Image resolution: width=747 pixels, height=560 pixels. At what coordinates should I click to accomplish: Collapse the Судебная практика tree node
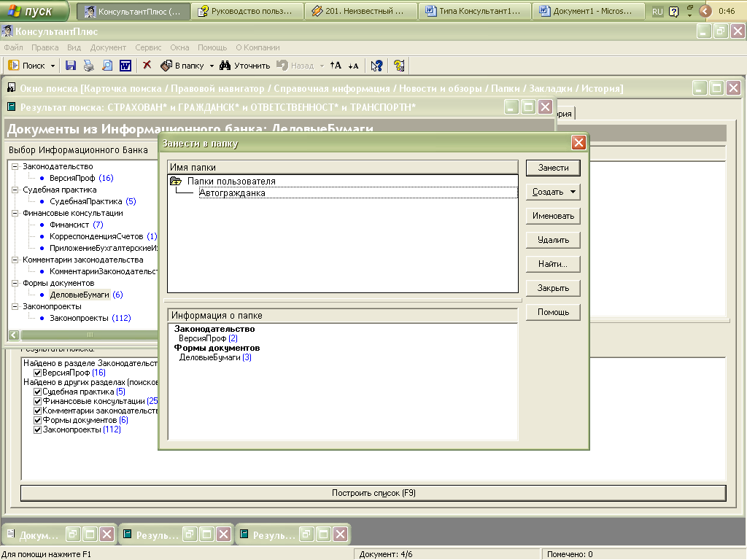15,190
